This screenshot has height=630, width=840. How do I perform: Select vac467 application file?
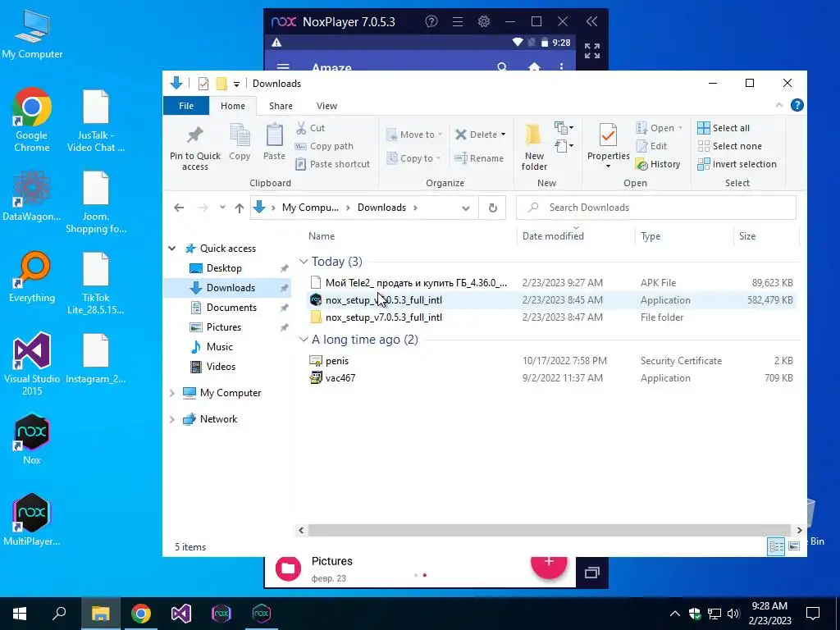551,378
